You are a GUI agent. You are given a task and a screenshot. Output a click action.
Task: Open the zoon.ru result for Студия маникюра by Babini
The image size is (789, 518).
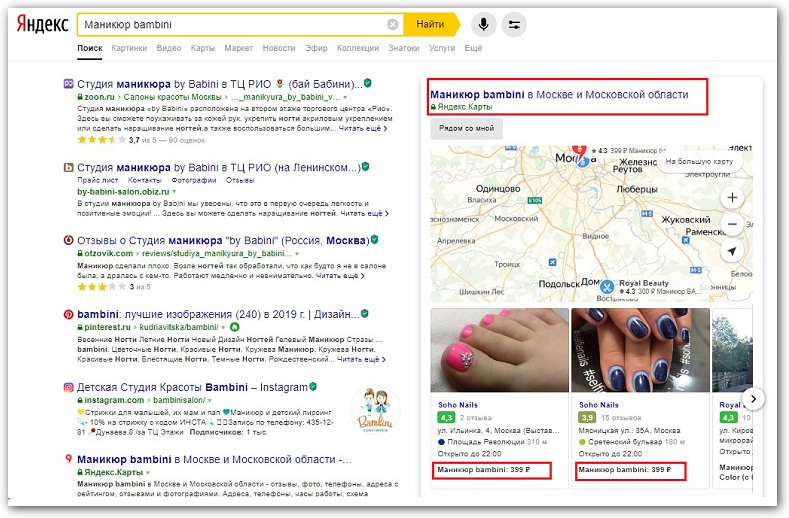[x=219, y=84]
